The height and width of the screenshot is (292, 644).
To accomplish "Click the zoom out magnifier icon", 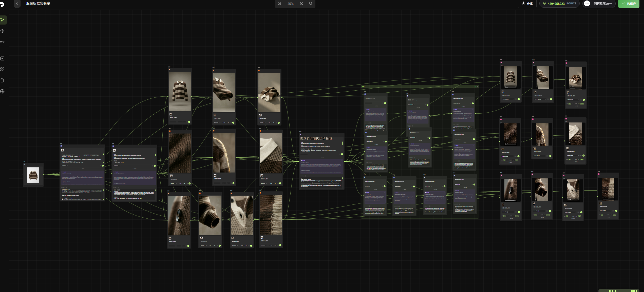I will (x=279, y=4).
